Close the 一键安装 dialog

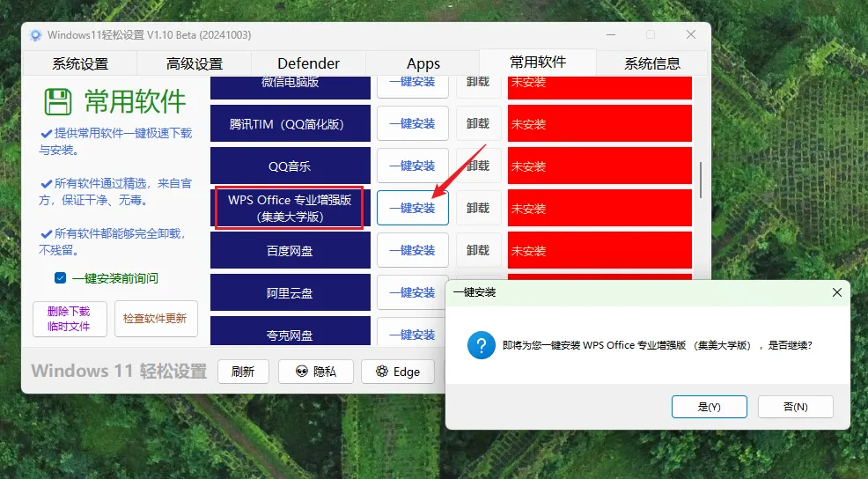[837, 292]
